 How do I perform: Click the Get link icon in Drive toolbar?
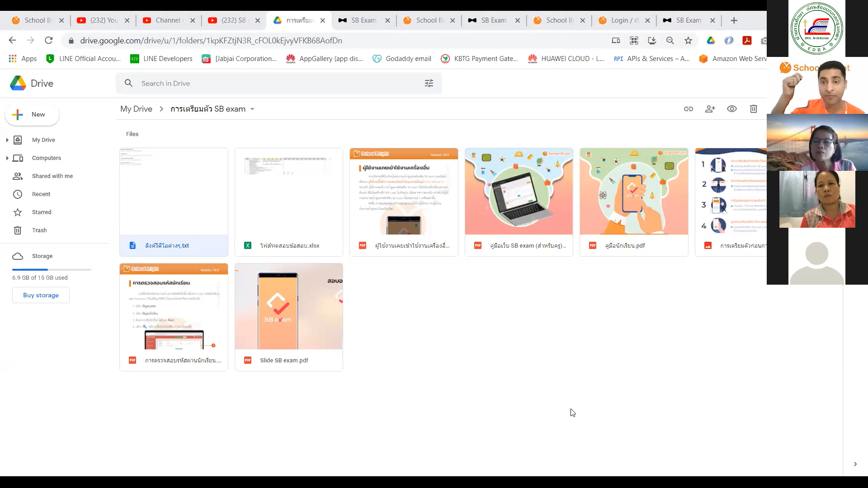[x=688, y=109]
